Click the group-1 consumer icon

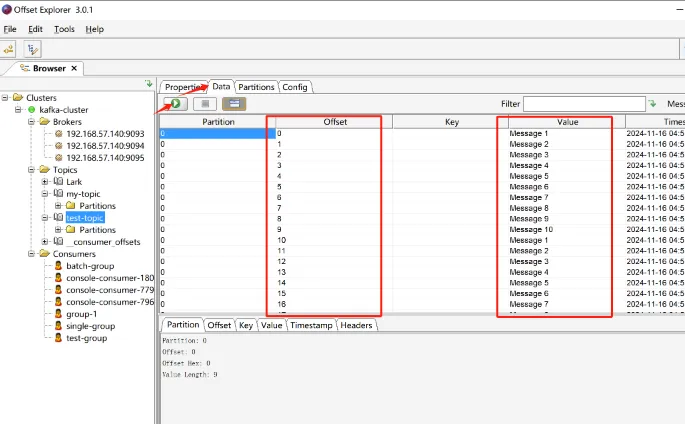[58, 314]
